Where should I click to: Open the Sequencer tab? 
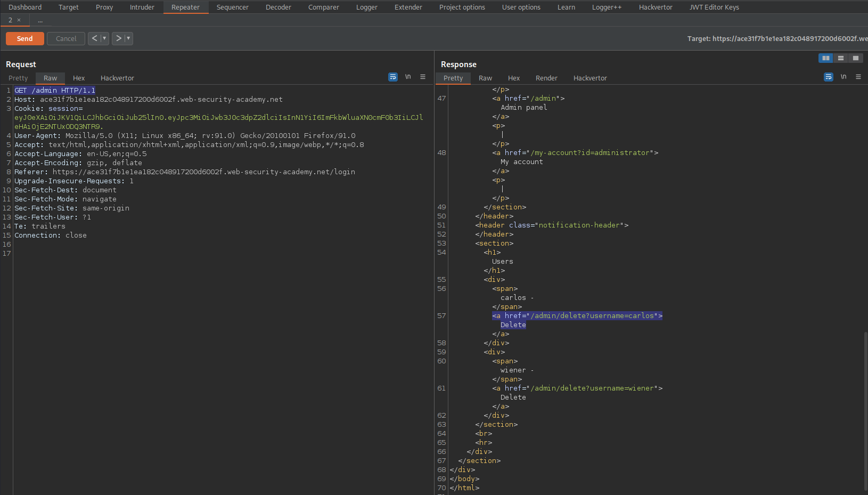point(233,7)
